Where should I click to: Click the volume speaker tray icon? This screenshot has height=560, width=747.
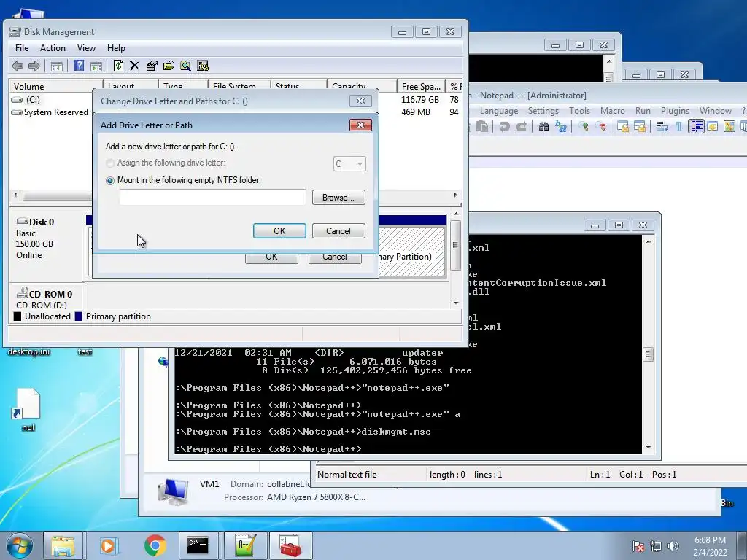point(673,546)
